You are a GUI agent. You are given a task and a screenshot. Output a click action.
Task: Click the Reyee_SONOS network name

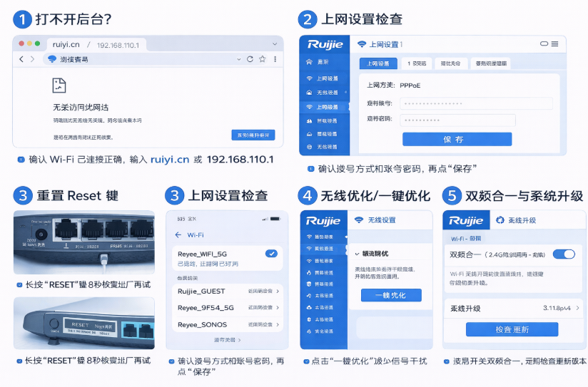(x=202, y=324)
